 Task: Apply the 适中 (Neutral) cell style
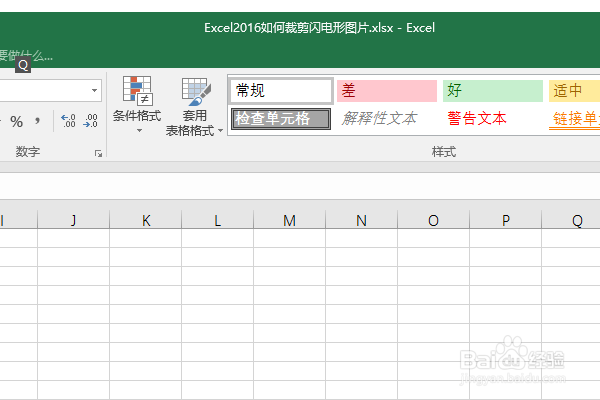(x=574, y=91)
